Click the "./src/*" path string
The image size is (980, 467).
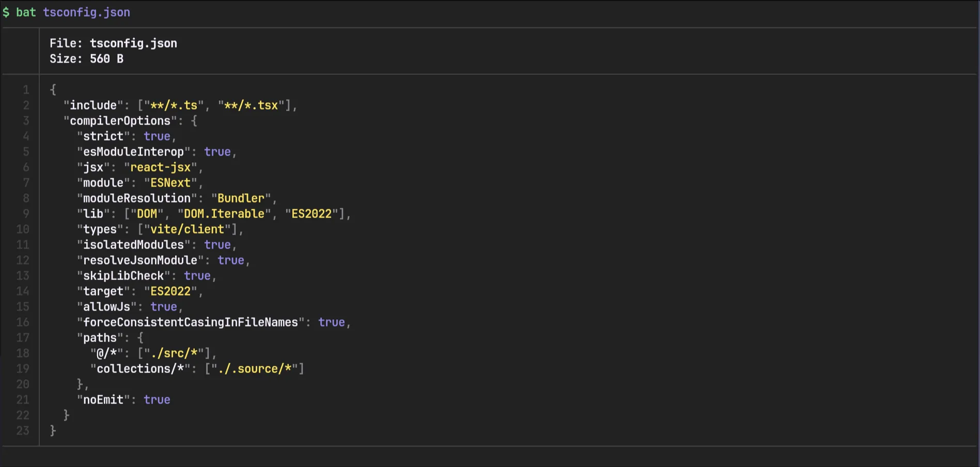click(174, 353)
